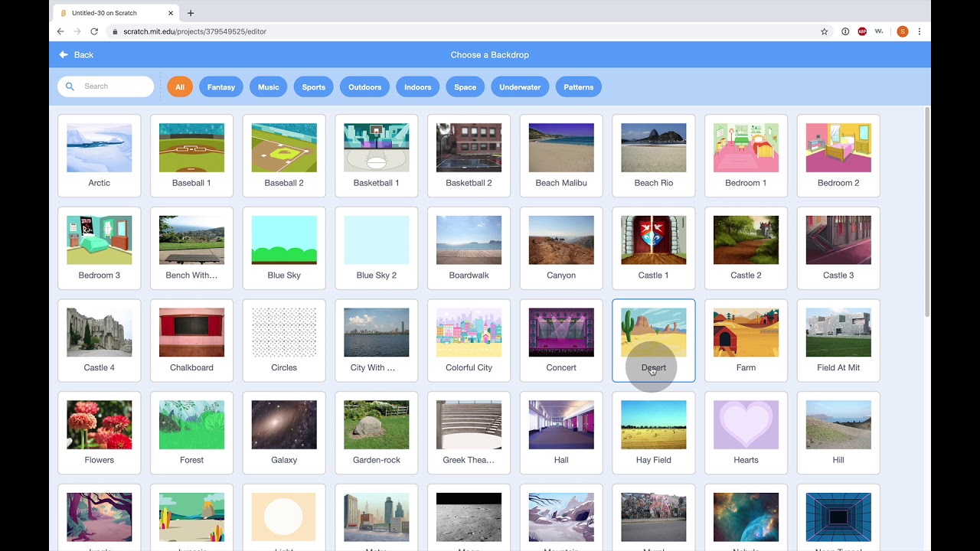Screen dimensions: 980x551
Task: Select the Field At Mit backdrop
Action: (838, 341)
